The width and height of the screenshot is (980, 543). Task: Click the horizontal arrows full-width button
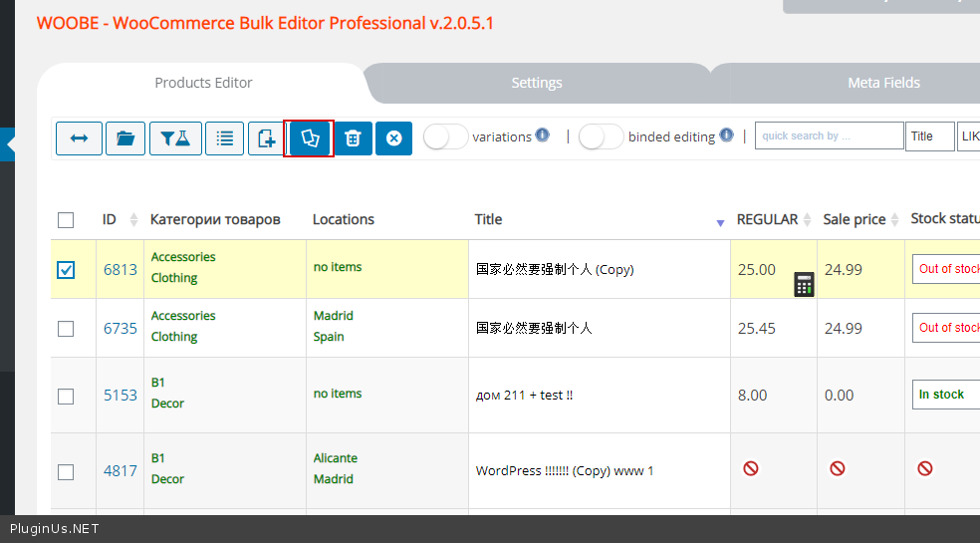79,138
